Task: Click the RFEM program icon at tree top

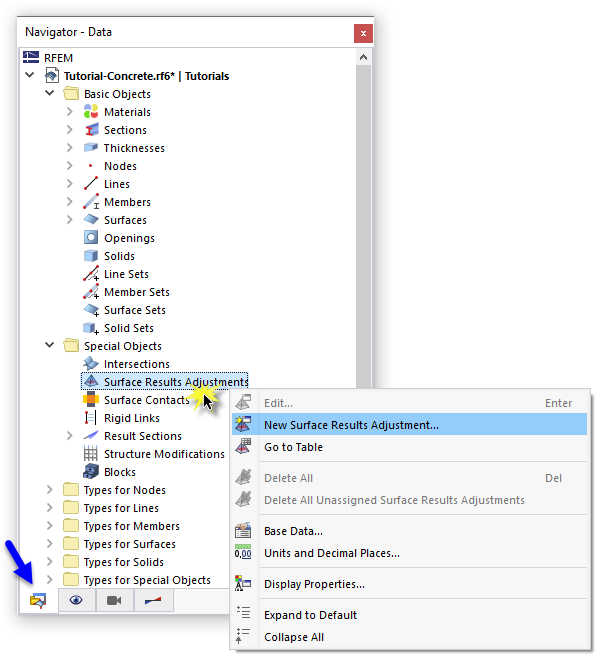Action: pos(31,57)
